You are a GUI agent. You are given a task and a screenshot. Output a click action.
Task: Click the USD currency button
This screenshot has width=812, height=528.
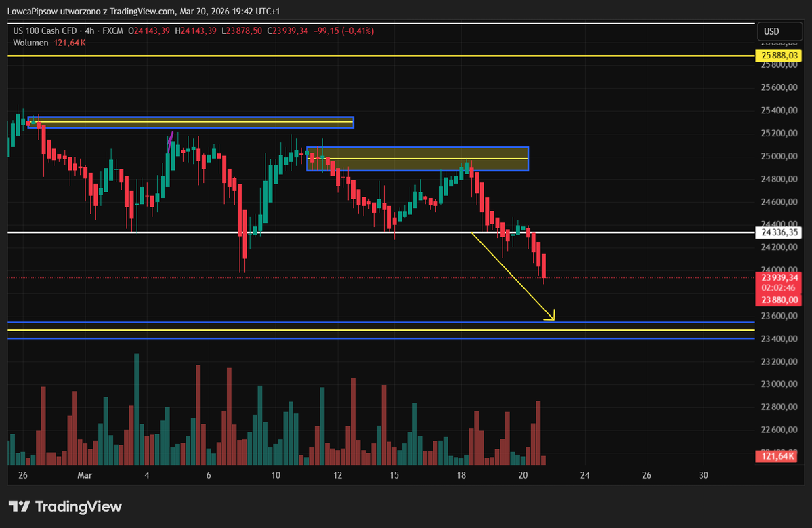click(x=779, y=31)
